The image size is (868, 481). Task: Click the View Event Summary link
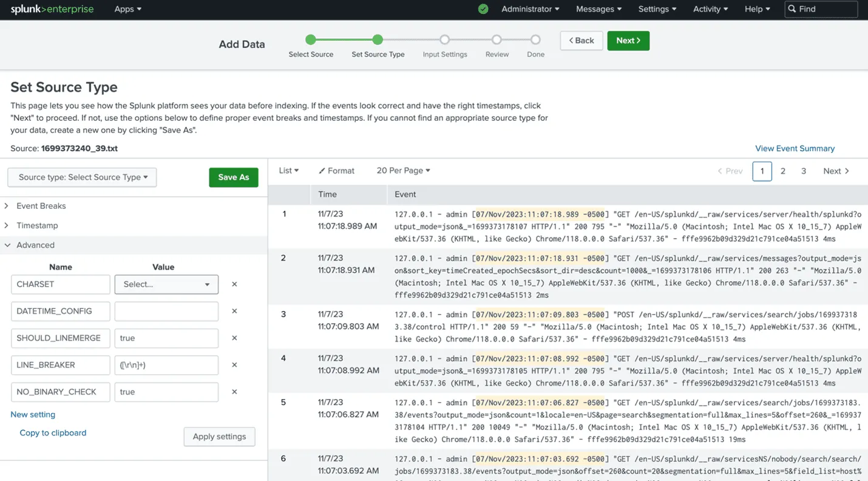tap(795, 148)
